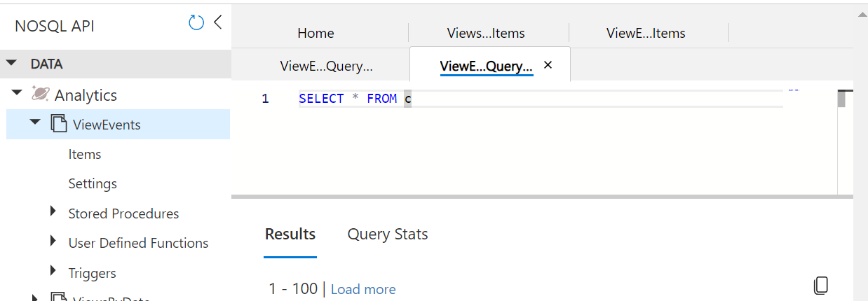Collapse the Analytics database node
The width and height of the screenshot is (868, 301).
tap(18, 93)
